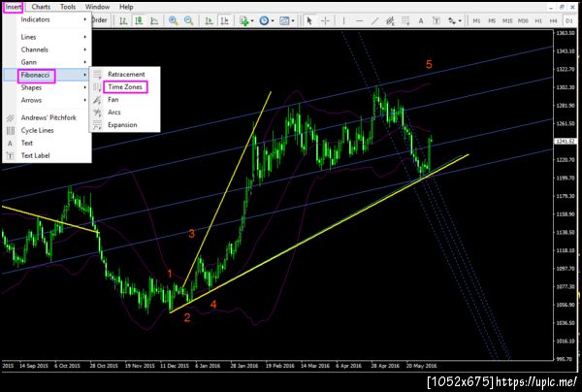Open the Help menu
The width and height of the screenshot is (582, 392).
pyautogui.click(x=126, y=7)
